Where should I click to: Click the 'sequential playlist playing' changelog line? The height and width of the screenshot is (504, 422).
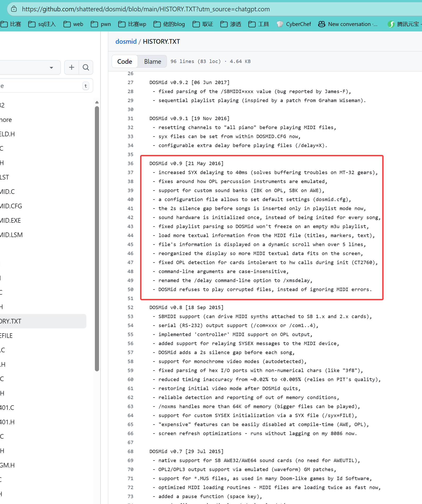coord(259,101)
